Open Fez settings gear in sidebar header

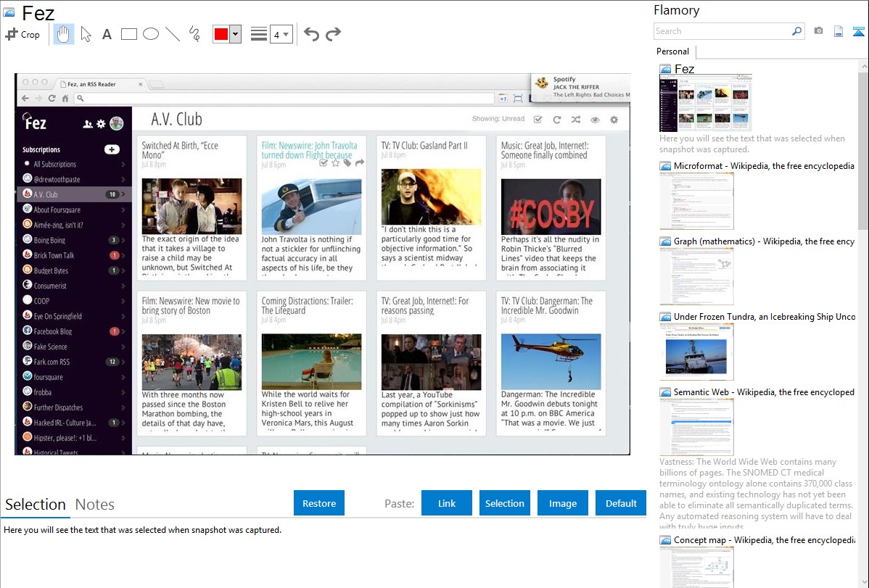101,123
